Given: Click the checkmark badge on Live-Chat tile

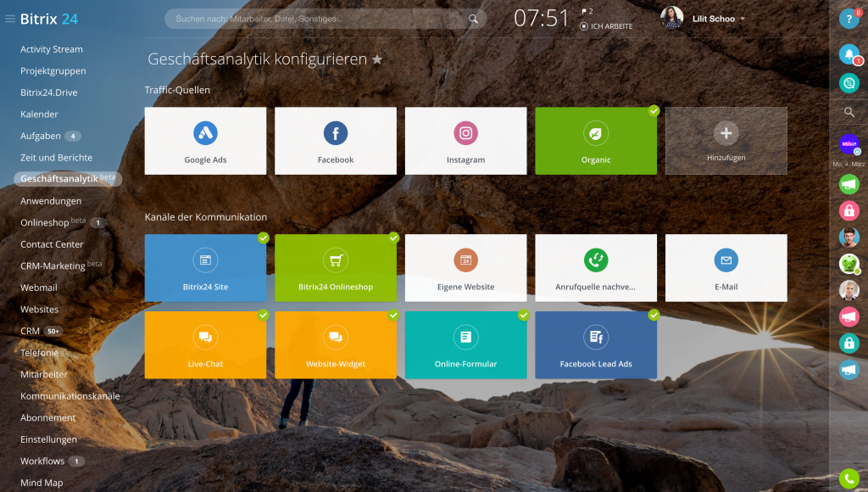Looking at the screenshot, I should tap(264, 315).
